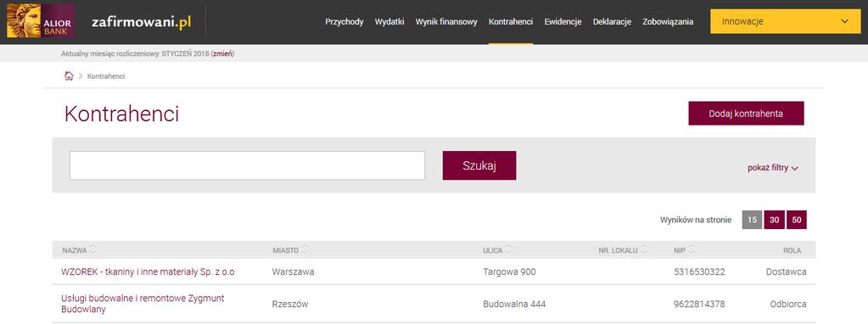Open Usługi budowalne i remontowe Zygmunt Budowlany
The image size is (868, 324).
pyautogui.click(x=143, y=304)
